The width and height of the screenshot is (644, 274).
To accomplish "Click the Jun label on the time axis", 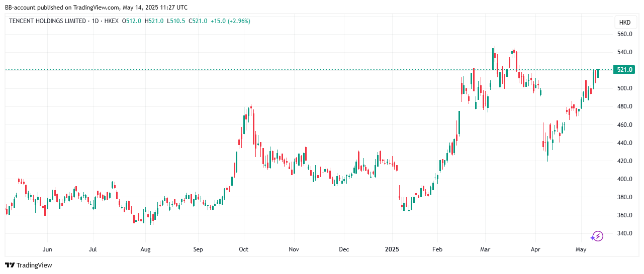I will pyautogui.click(x=48, y=249).
